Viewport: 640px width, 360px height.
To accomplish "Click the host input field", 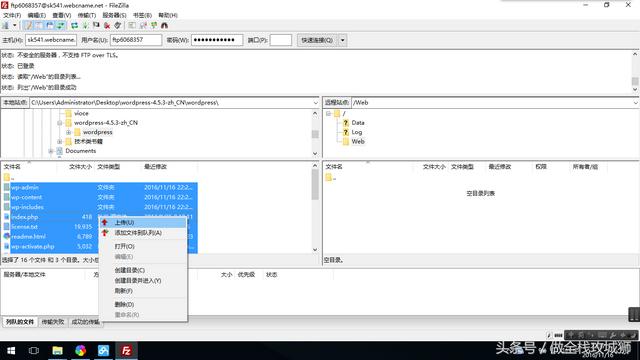I will 51,40.
